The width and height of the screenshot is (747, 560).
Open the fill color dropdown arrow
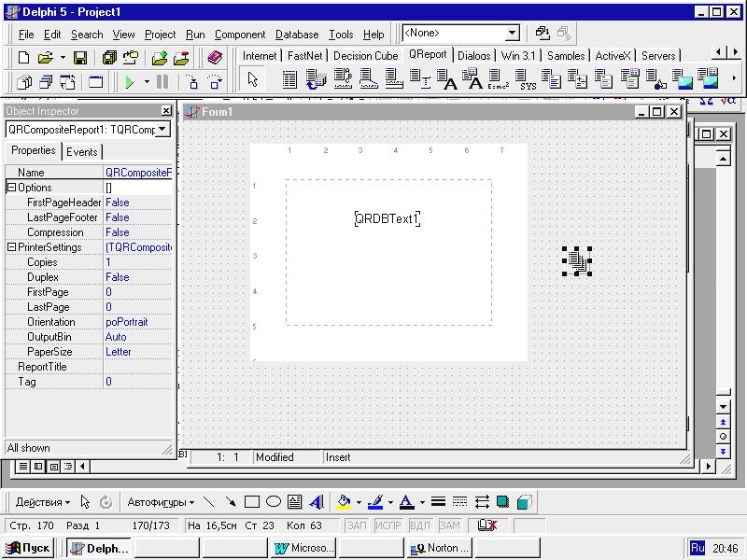point(359,502)
